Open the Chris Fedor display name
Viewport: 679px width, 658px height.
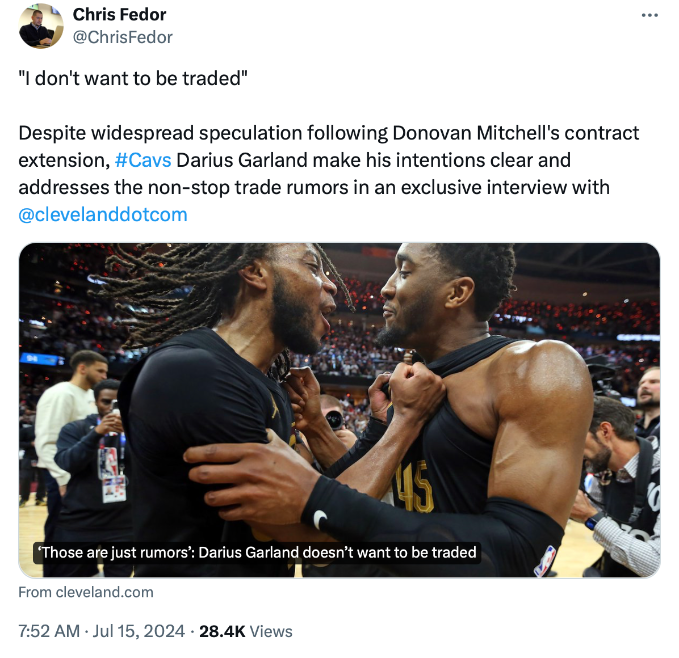click(120, 15)
